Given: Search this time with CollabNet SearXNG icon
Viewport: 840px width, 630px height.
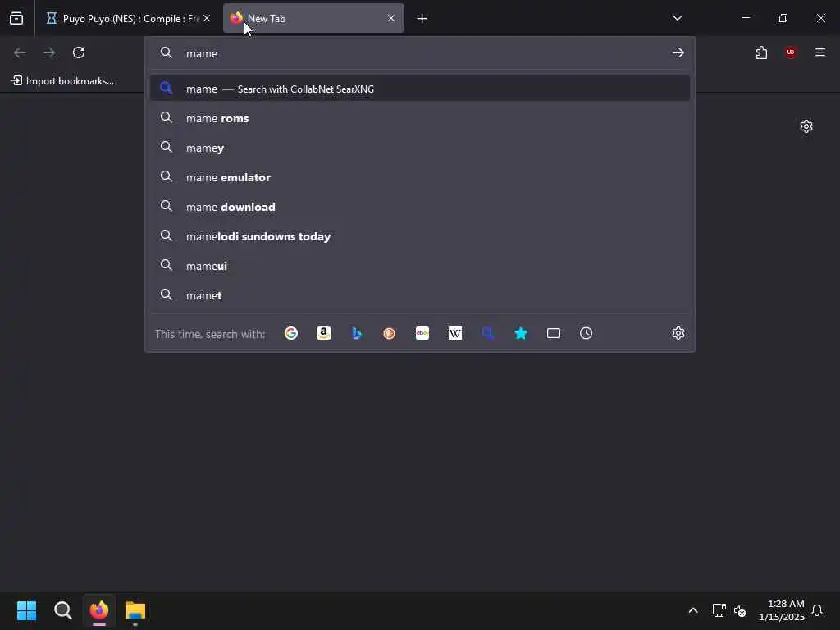Looking at the screenshot, I should point(487,333).
